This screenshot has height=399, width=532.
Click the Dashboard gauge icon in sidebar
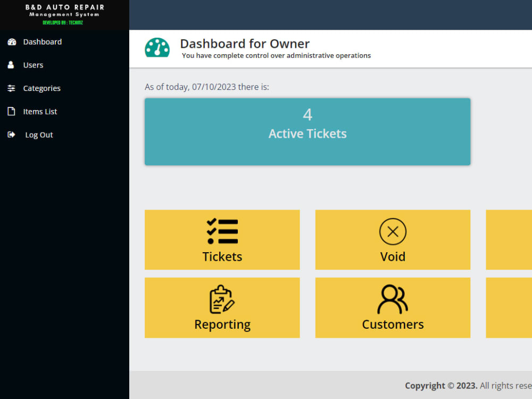[x=12, y=41]
